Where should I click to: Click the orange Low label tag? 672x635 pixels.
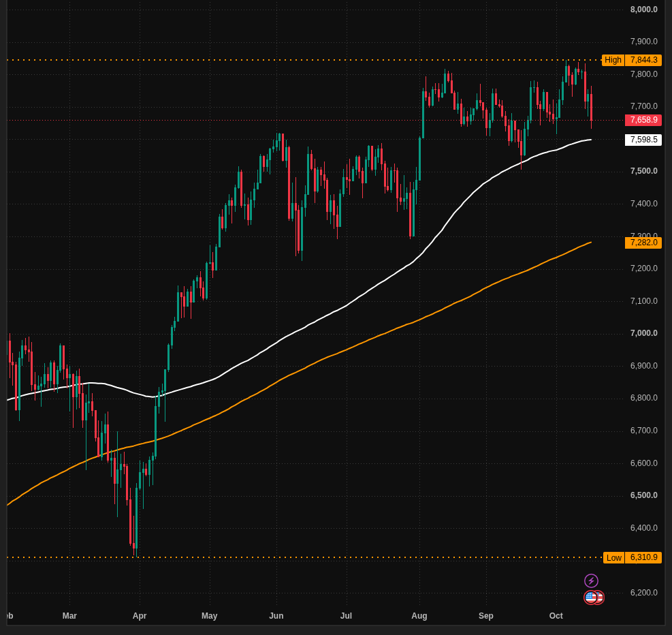[x=613, y=557]
